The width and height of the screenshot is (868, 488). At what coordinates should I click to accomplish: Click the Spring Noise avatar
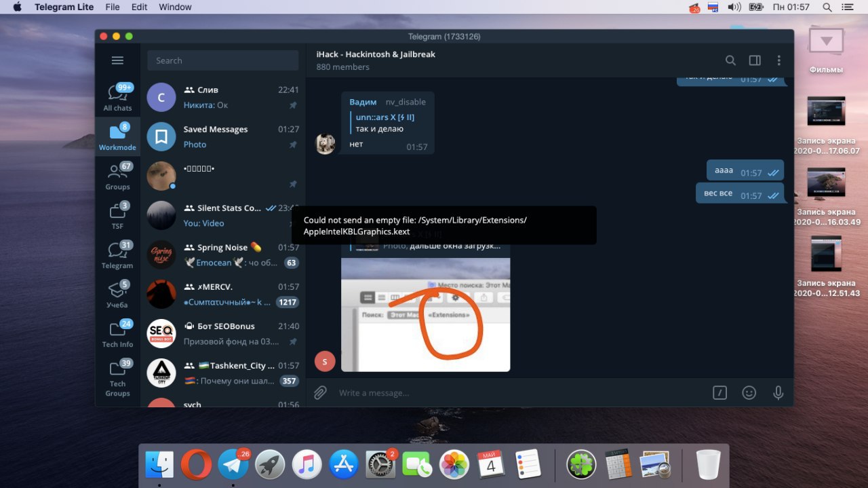pyautogui.click(x=161, y=255)
